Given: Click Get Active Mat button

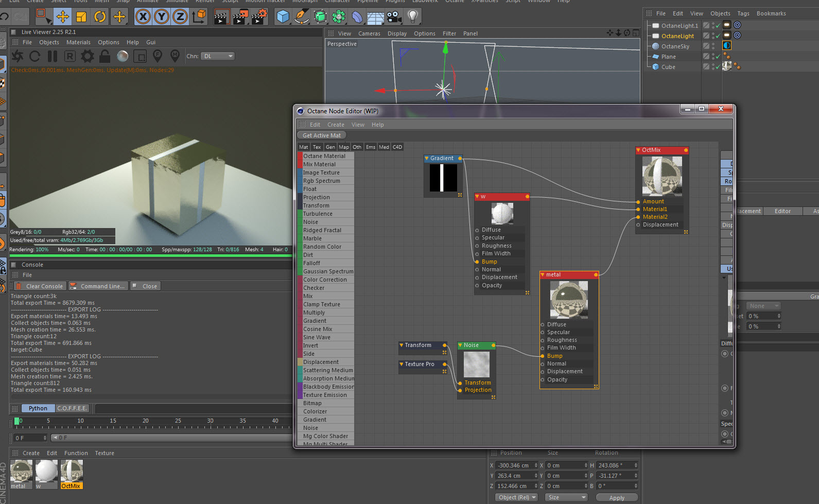Looking at the screenshot, I should (x=322, y=135).
